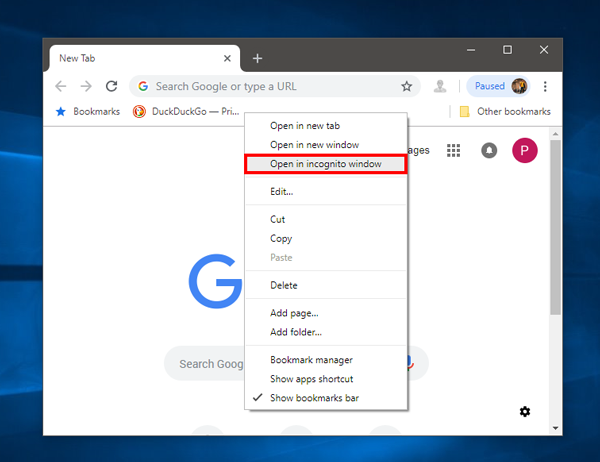600x462 pixels.
Task: Click the grey user account icon
Action: click(x=440, y=87)
